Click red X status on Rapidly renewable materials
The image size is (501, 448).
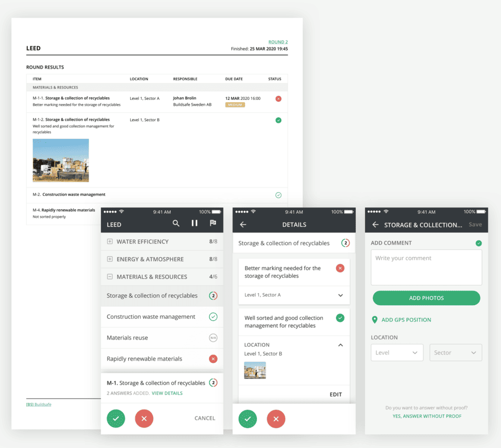click(213, 359)
